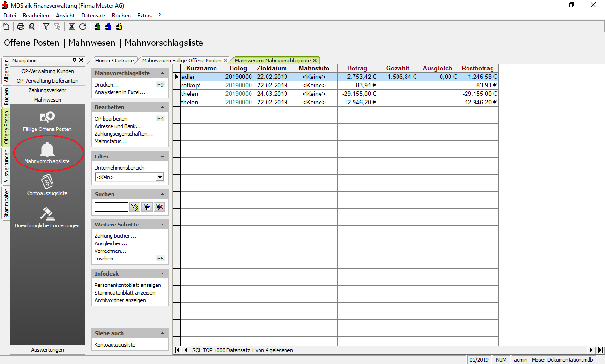Screen dimensions: 605x364
Task: Click the funnel filter toolbar icon
Action: 46,26
